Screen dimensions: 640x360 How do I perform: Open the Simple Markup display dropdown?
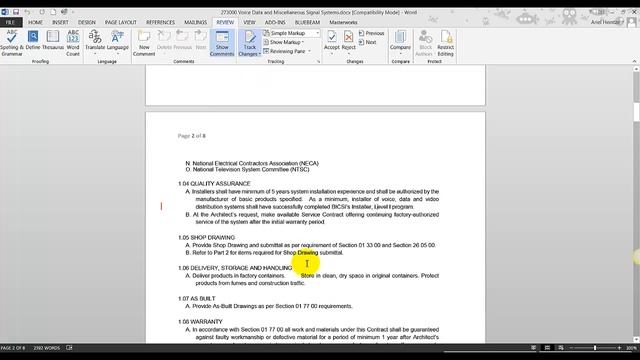point(291,33)
